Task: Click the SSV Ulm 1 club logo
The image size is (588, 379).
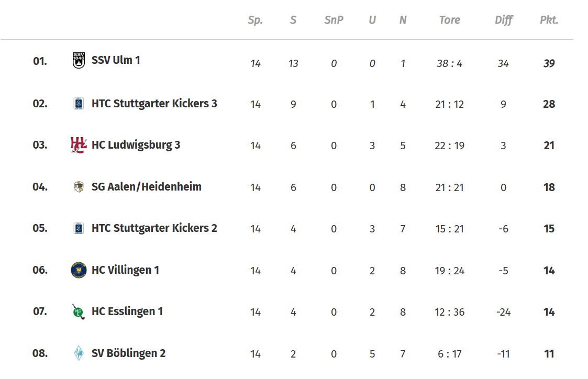Action: (79, 60)
